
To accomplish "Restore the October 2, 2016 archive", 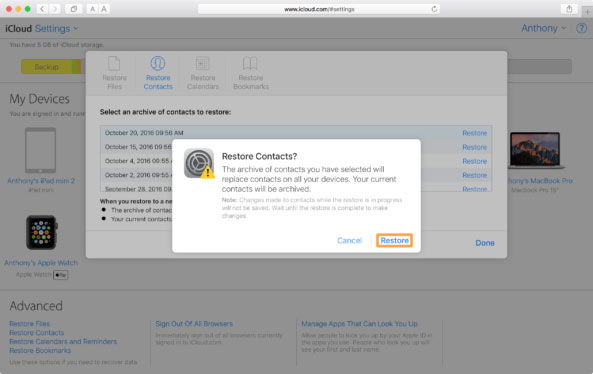I will [474, 175].
